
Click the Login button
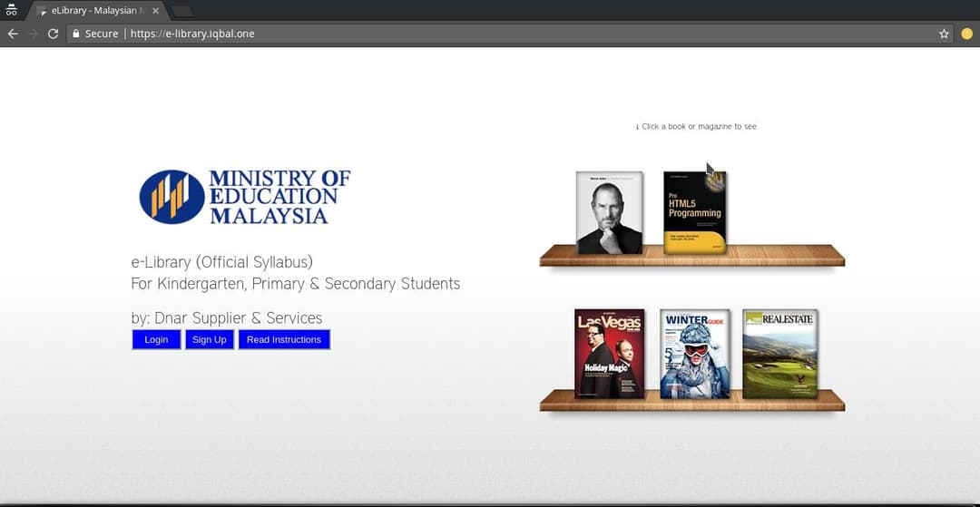[156, 340]
